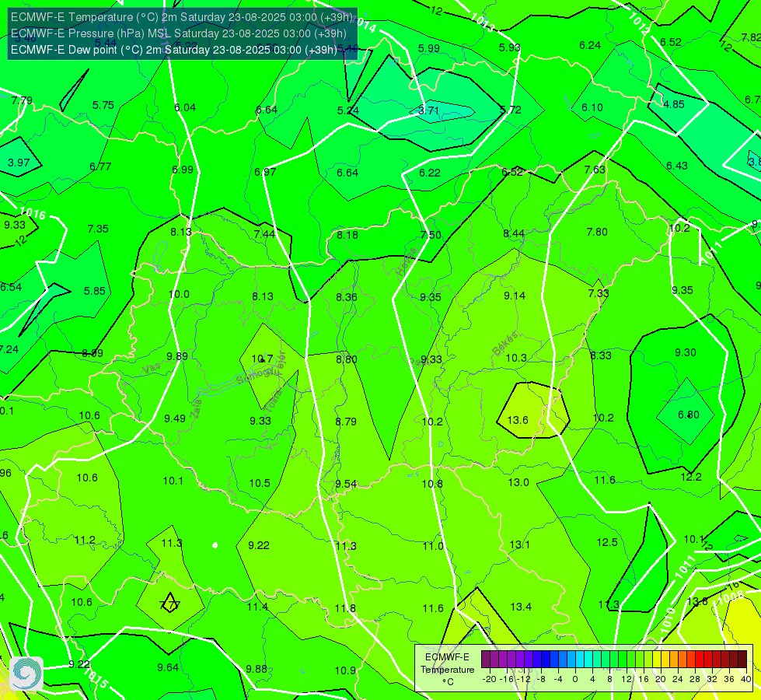This screenshot has width=761, height=700.
Task: Click the dark maroon legend swatch at 40
Action: [x=742, y=660]
